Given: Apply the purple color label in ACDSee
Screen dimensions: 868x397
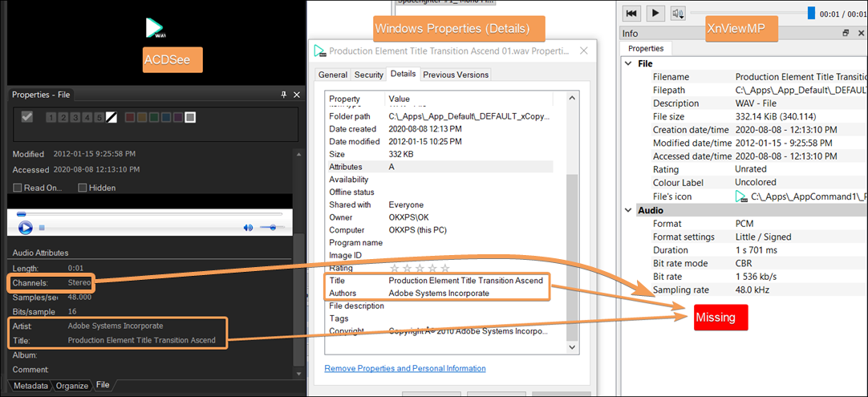Looking at the screenshot, I should click(178, 117).
